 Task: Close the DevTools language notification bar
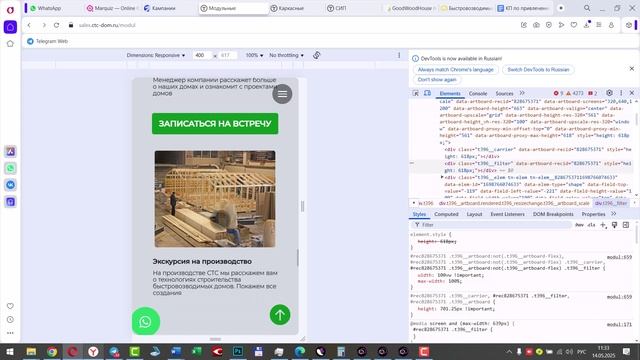tap(632, 69)
